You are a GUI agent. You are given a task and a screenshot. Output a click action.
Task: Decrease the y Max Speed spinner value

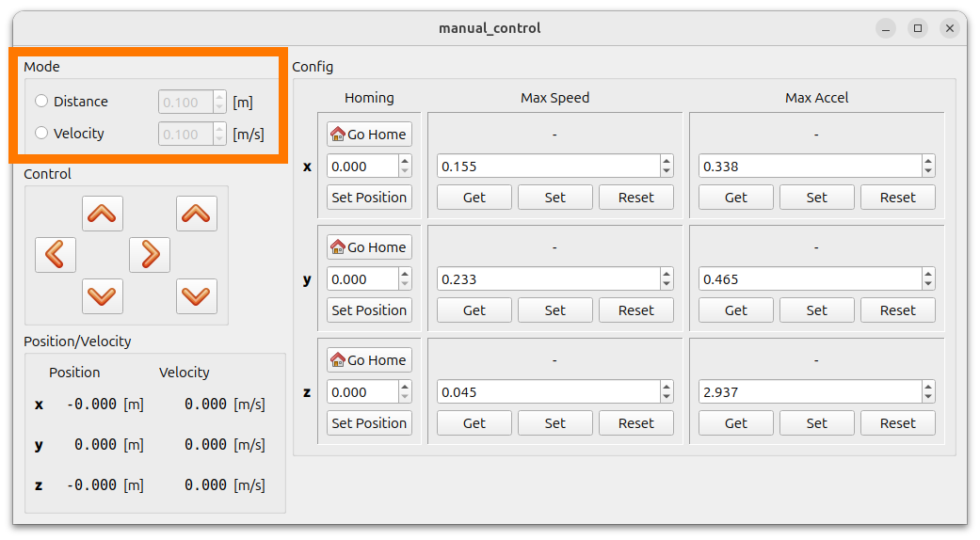[667, 285]
